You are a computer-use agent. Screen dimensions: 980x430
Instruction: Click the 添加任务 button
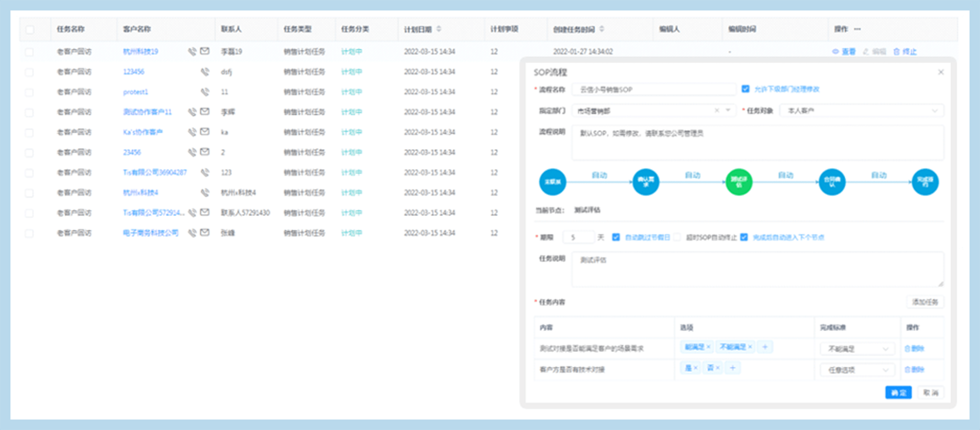pyautogui.click(x=925, y=302)
